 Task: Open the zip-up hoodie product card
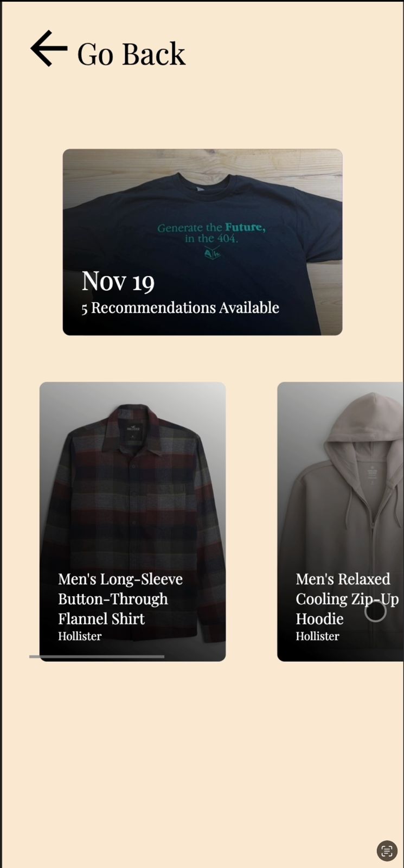[340, 521]
